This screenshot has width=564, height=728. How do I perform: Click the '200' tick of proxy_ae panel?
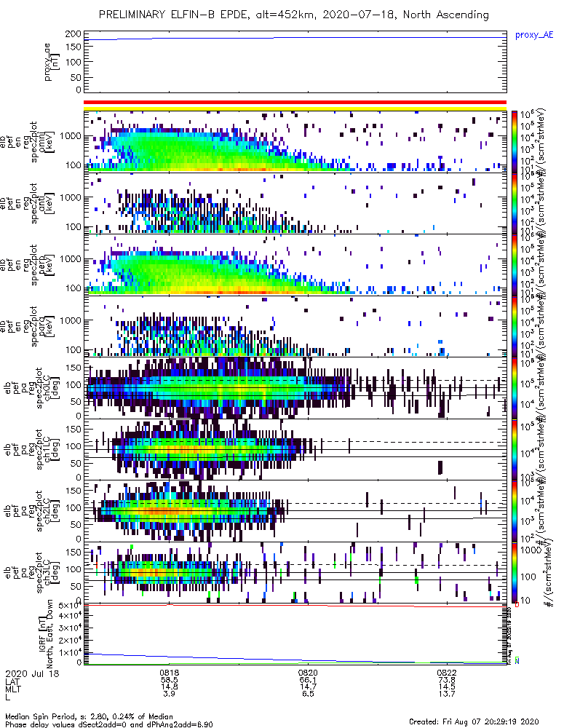point(73,34)
